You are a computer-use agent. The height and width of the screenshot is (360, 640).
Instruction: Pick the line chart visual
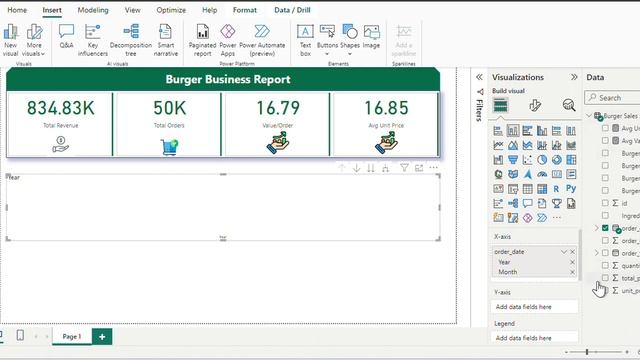pyautogui.click(x=498, y=145)
